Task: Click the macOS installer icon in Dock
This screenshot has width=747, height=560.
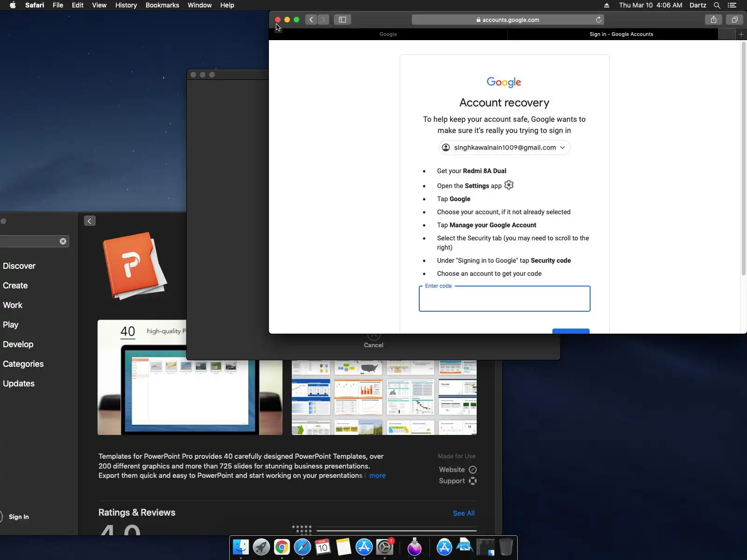Action: 415,547
